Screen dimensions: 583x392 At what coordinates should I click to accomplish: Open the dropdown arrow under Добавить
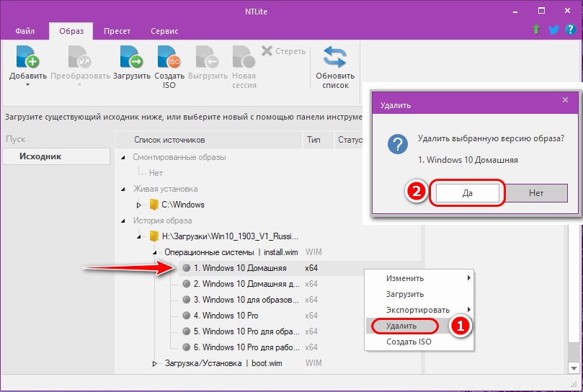coord(27,85)
